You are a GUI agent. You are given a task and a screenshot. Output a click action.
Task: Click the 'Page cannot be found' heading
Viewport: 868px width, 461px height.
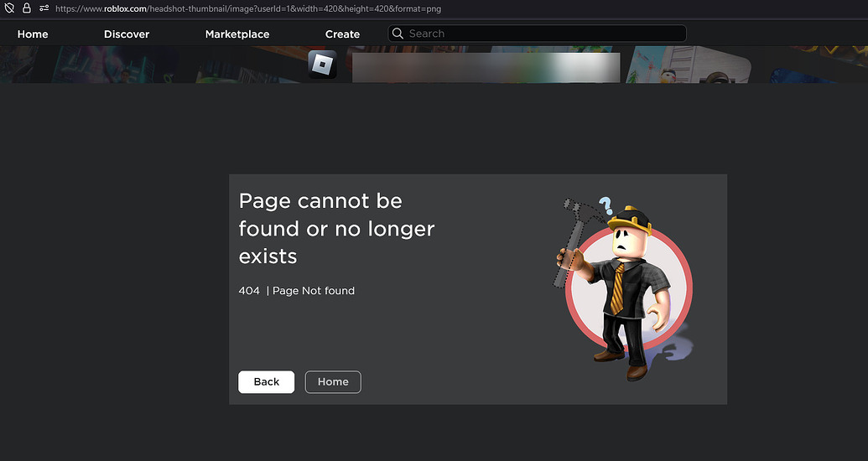336,229
